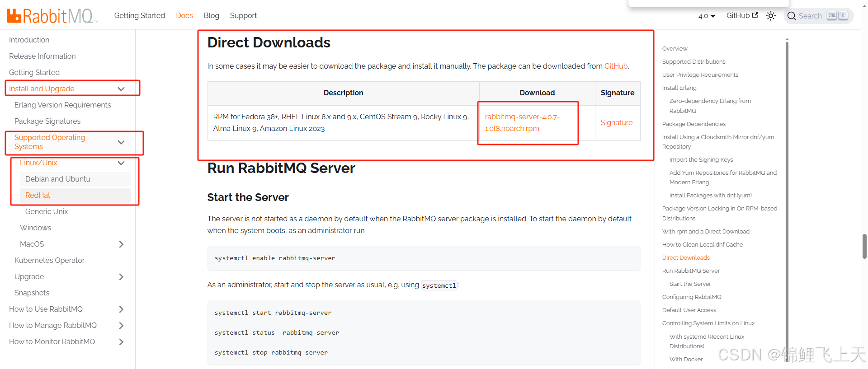Open Install and Upgrade sidebar link
868x369 pixels.
tap(42, 89)
